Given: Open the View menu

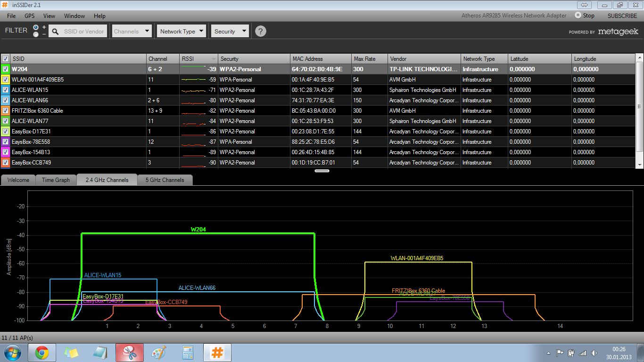Looking at the screenshot, I should pyautogui.click(x=49, y=16).
